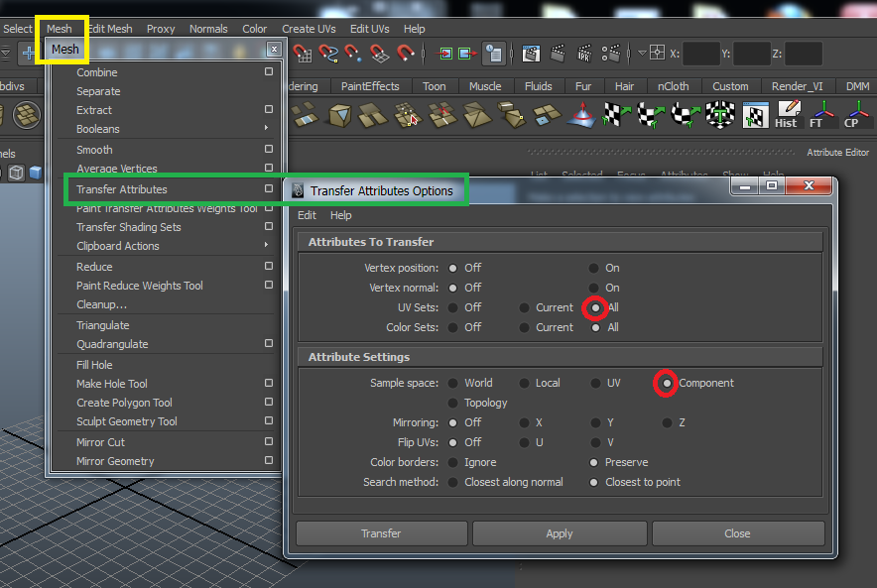Viewport: 877px width, 588px height.
Task: Choose Triangulate from the Mesh menu
Action: 103,325
